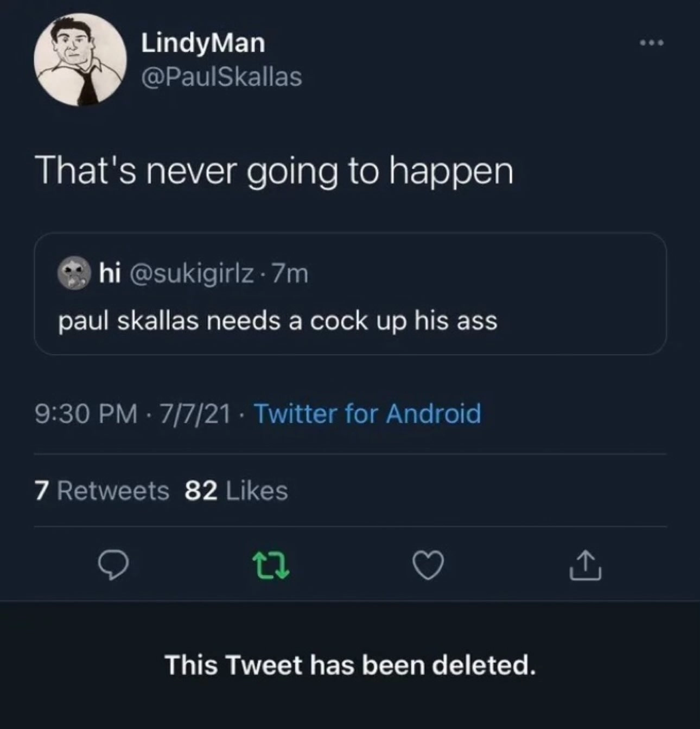
Task: Open the Twitter for Android link
Action: pos(367,413)
